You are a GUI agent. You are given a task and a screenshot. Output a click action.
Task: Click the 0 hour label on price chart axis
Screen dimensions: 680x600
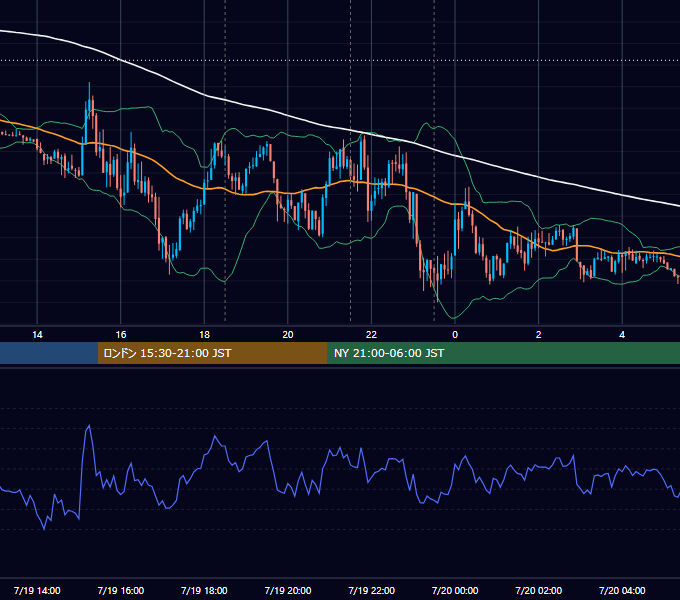click(x=455, y=335)
